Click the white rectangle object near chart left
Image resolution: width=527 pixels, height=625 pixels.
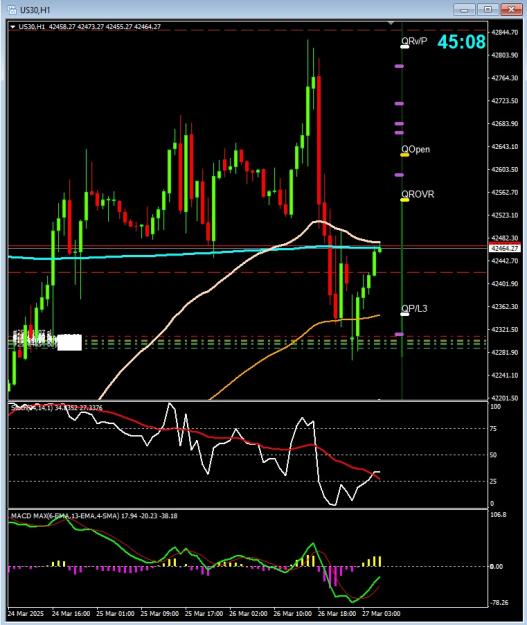click(70, 342)
